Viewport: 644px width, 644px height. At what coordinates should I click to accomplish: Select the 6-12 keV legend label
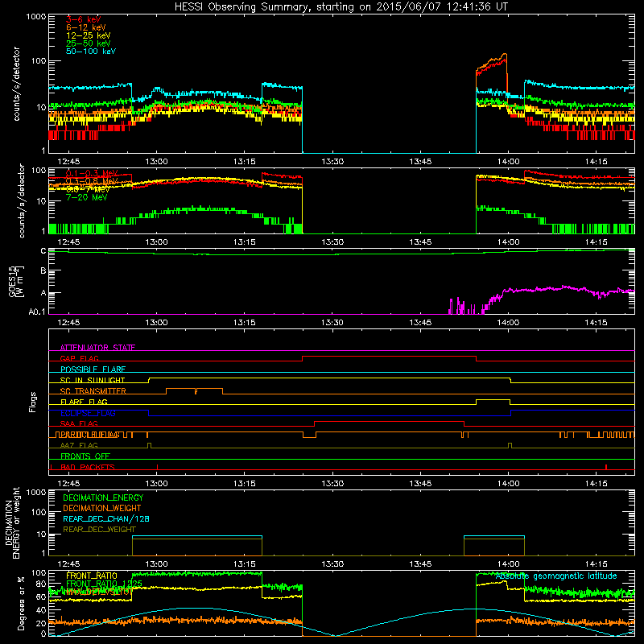86,27
